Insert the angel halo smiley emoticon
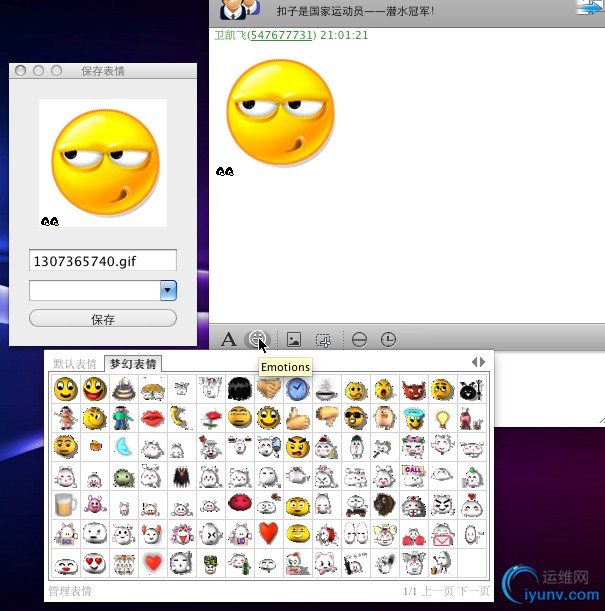The image size is (605, 611). coord(413,418)
